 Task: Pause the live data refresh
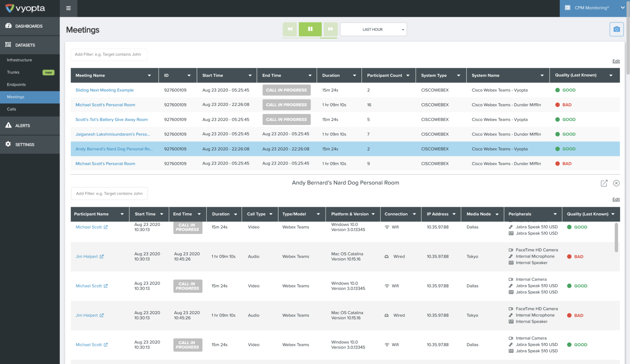coord(310,29)
